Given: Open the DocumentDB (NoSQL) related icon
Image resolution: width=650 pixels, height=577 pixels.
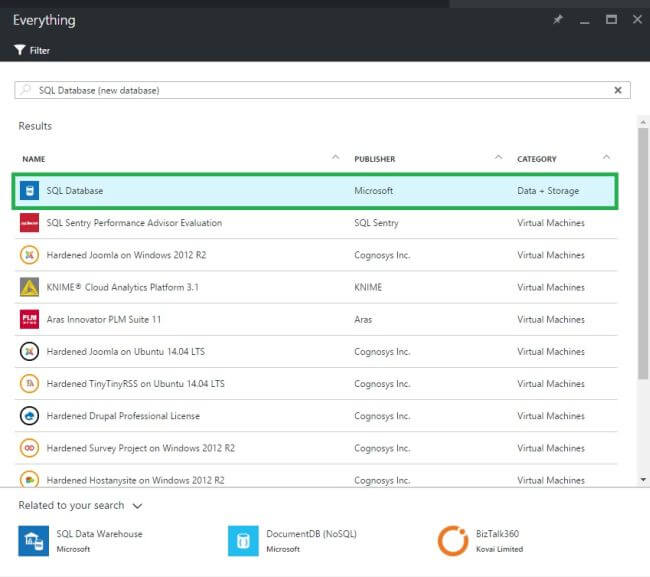Looking at the screenshot, I should (243, 541).
